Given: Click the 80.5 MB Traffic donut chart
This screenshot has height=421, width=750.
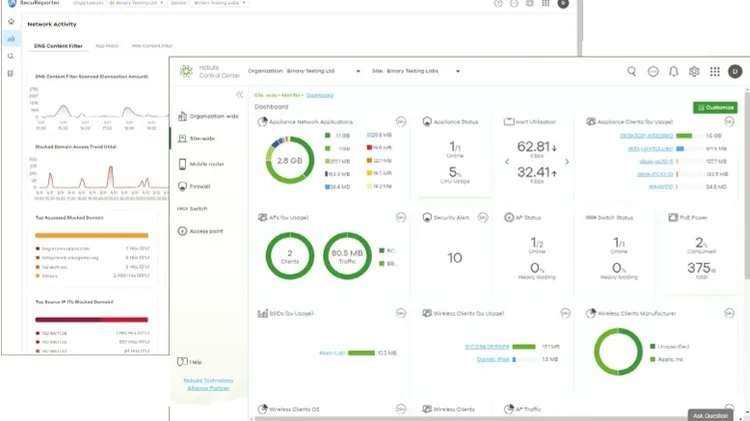Looking at the screenshot, I should (347, 256).
